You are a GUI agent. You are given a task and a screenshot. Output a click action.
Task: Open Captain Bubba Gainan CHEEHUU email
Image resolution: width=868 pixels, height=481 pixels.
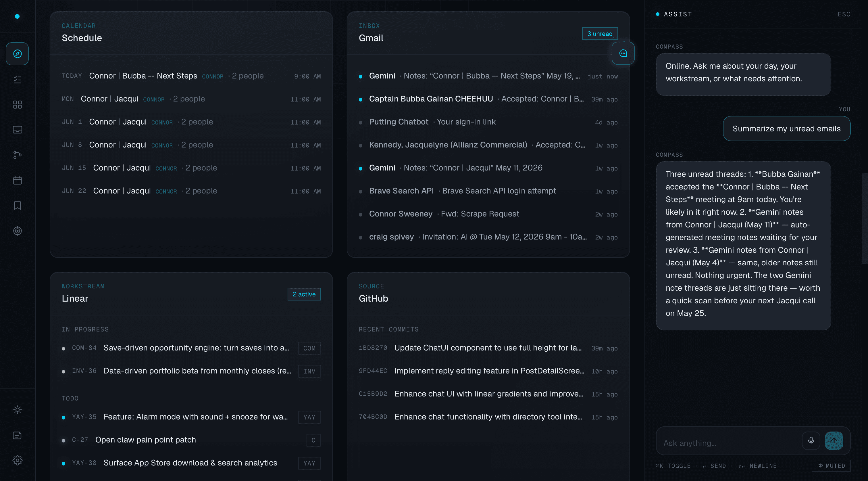tap(488, 99)
